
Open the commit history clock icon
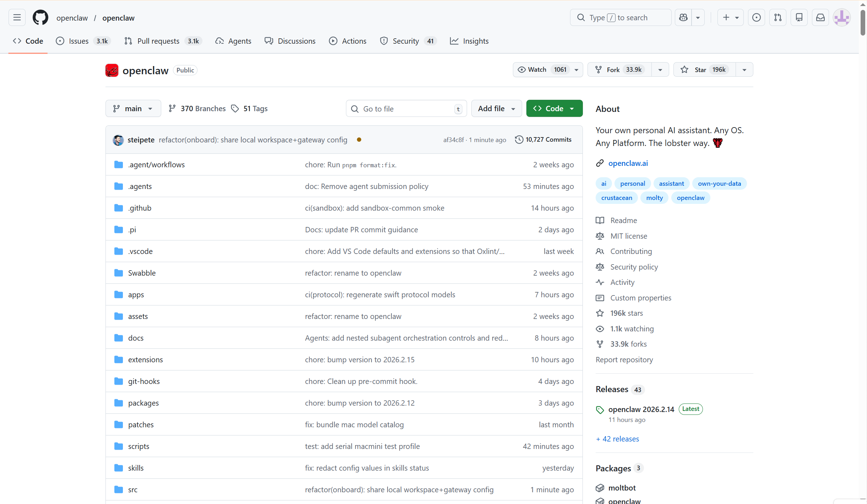[519, 140]
